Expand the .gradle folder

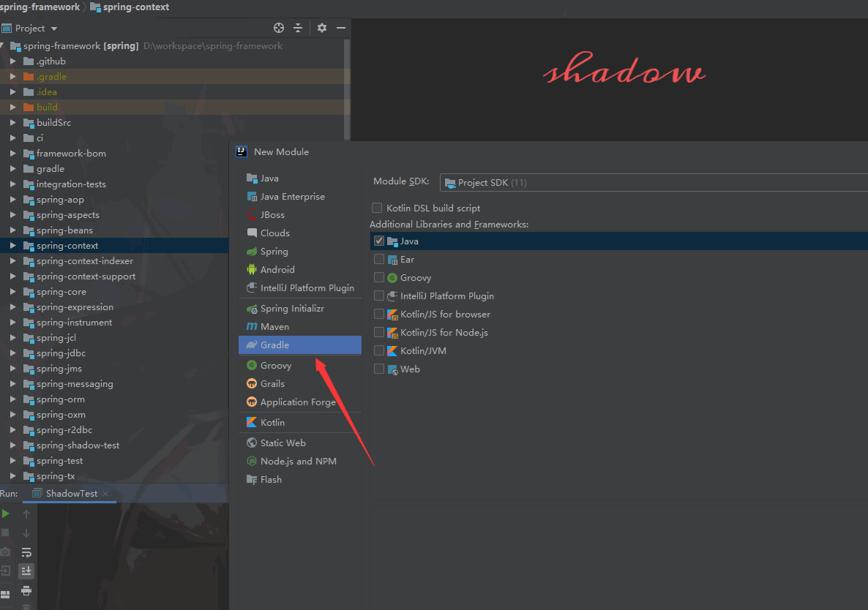point(12,76)
